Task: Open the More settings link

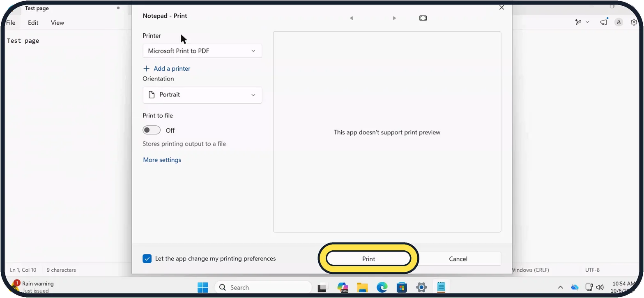Action: pos(162,160)
